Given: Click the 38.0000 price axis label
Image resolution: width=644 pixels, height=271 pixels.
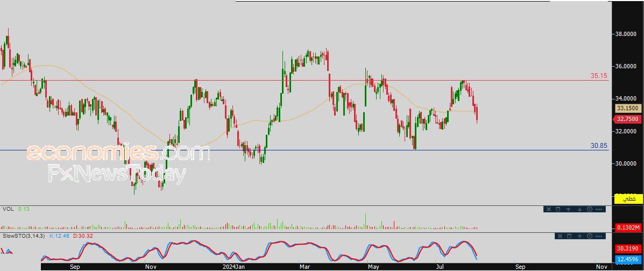Looking at the screenshot, I should pyautogui.click(x=626, y=34).
